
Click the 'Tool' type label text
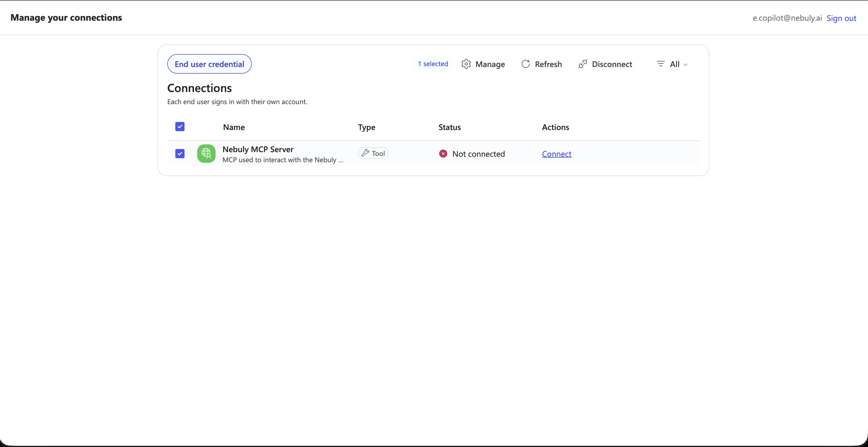(x=378, y=153)
